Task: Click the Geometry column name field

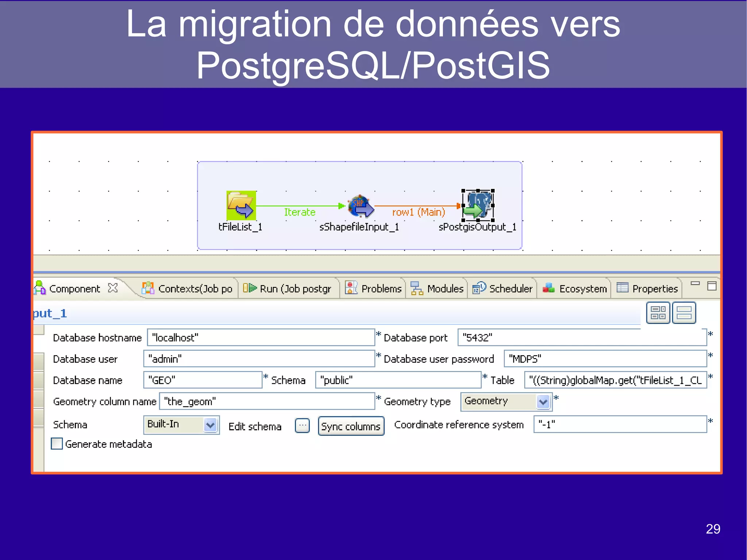Action: click(x=267, y=401)
